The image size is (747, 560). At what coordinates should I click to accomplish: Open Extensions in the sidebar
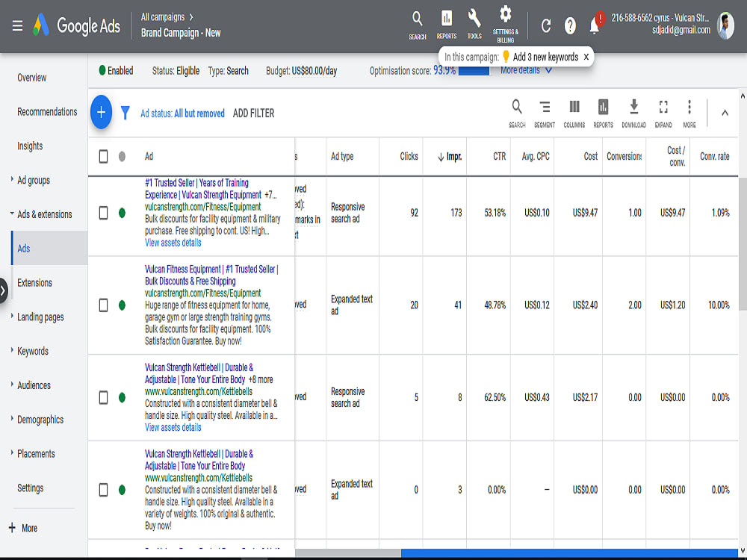pyautogui.click(x=35, y=283)
